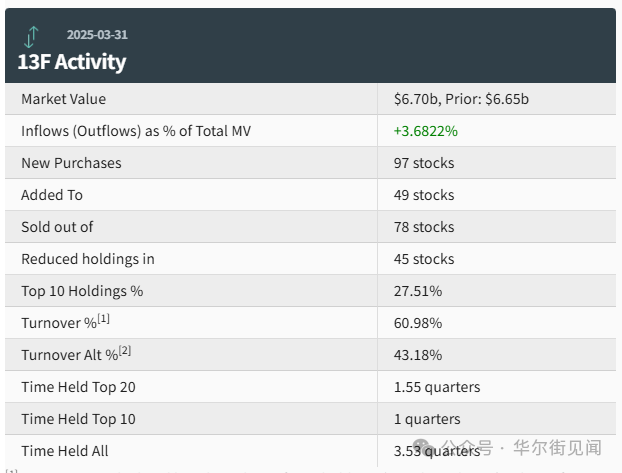Click the up-down arrows icon in header

(x=31, y=37)
